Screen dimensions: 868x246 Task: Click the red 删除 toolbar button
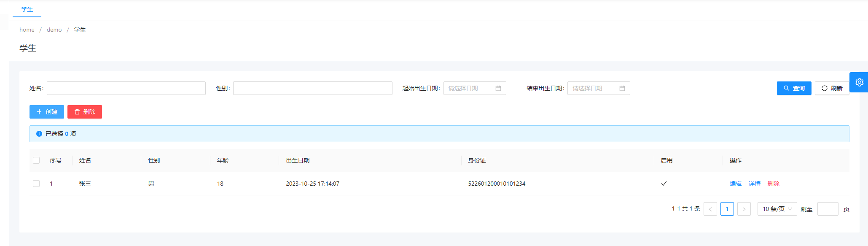(85, 112)
